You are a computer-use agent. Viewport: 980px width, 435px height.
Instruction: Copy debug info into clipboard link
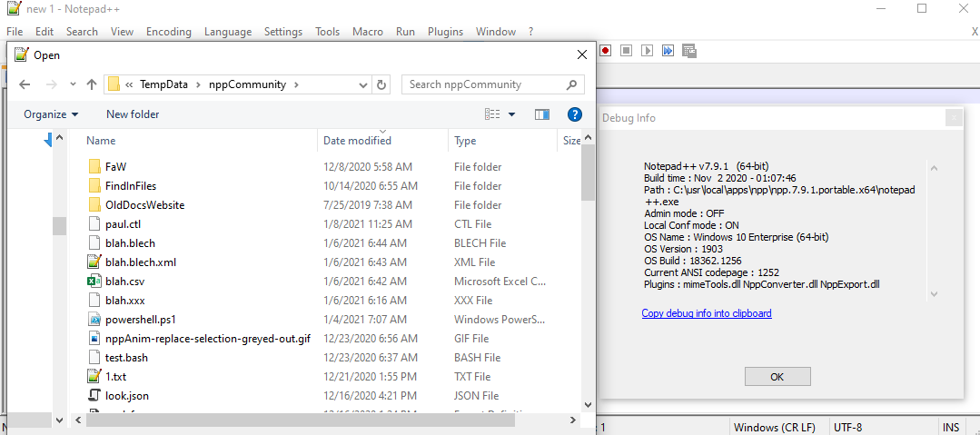point(707,313)
